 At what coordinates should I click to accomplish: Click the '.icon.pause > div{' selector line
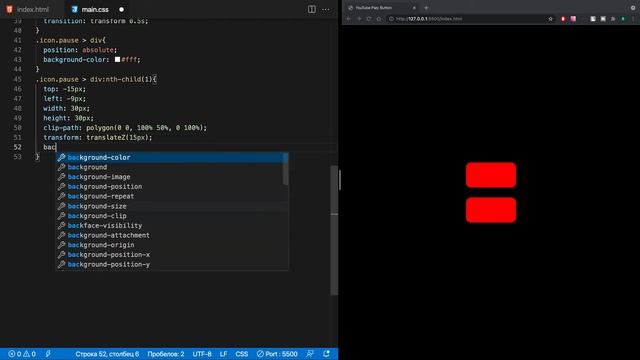pos(71,40)
